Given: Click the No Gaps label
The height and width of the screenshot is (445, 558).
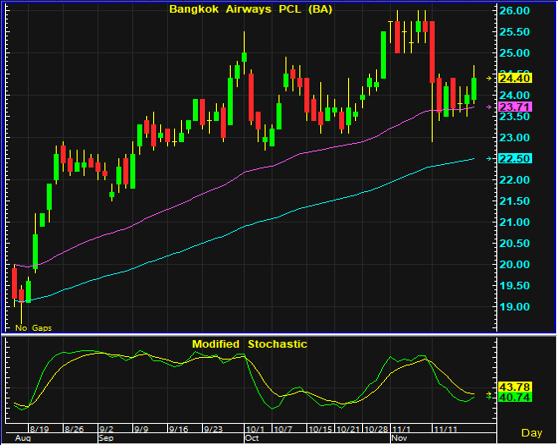Looking at the screenshot, I should 33,328.
